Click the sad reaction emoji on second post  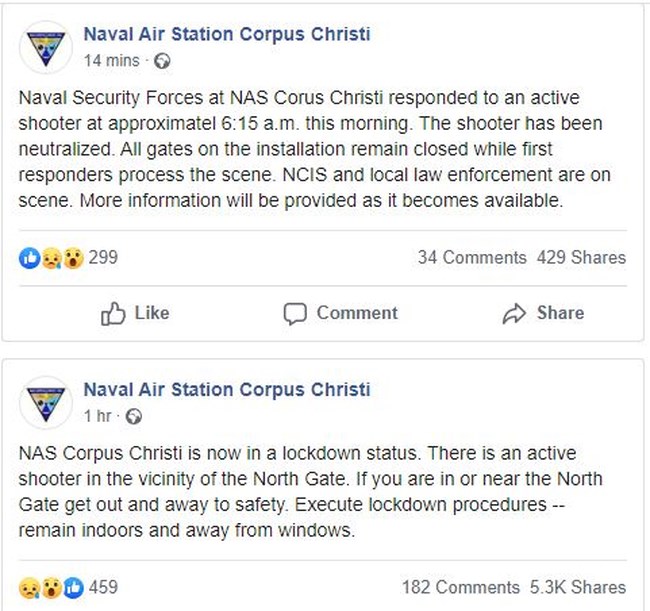click(x=29, y=588)
